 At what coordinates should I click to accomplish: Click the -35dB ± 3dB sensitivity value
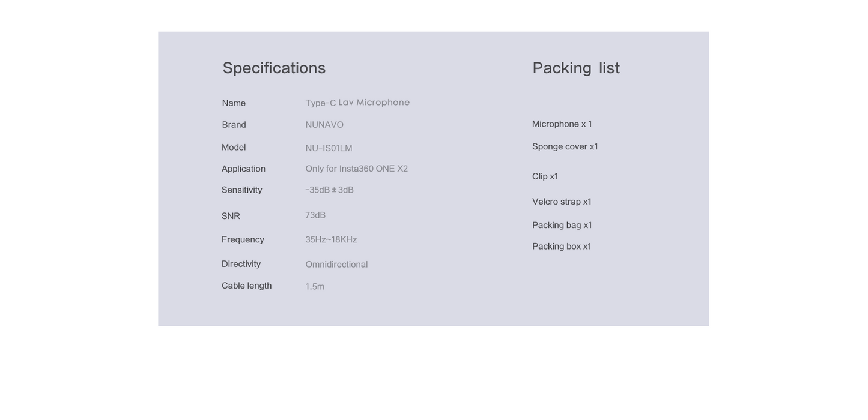329,190
